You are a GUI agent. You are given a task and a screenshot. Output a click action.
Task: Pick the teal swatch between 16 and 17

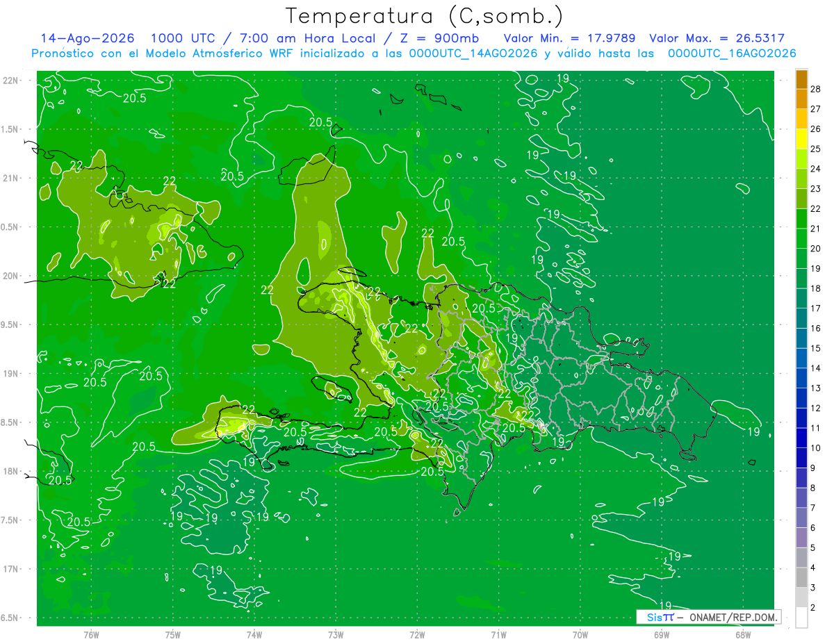click(x=801, y=319)
